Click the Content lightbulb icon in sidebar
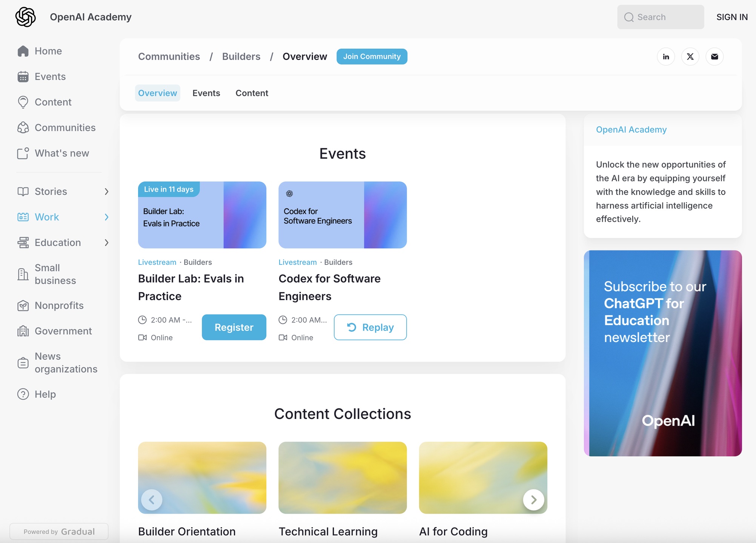This screenshot has height=543, width=756. [23, 102]
